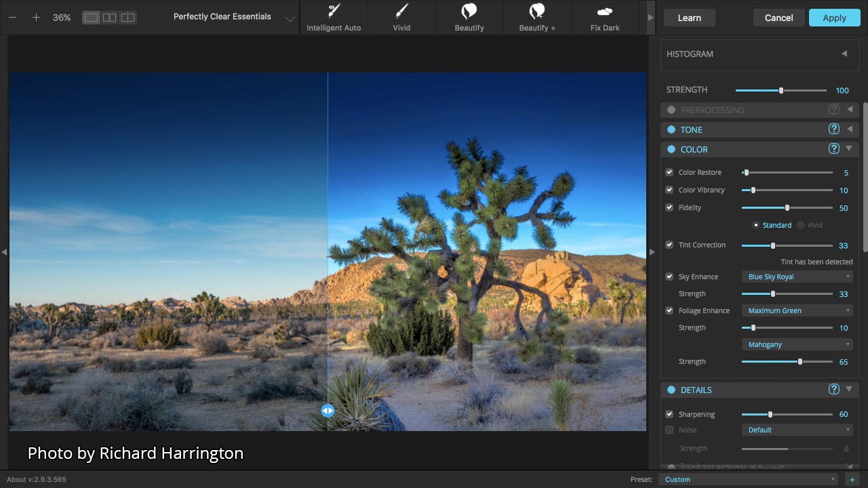Viewport: 868px width, 488px height.
Task: Disable the Sky Enhance checkbox
Action: pyautogui.click(x=669, y=277)
